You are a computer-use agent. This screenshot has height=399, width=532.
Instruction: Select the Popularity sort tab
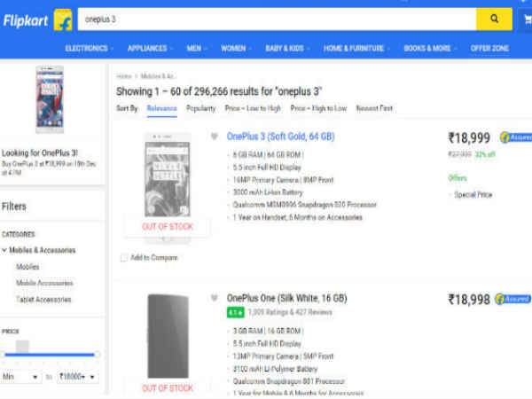point(200,108)
